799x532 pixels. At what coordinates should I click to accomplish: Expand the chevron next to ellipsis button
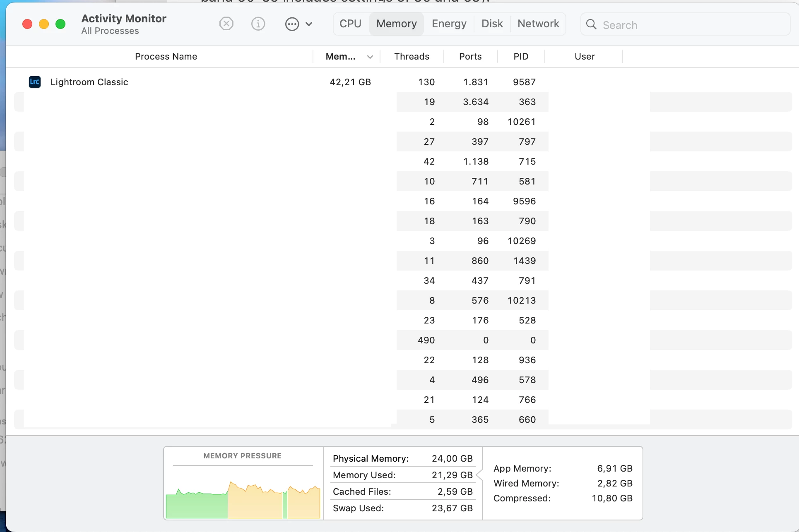click(309, 24)
